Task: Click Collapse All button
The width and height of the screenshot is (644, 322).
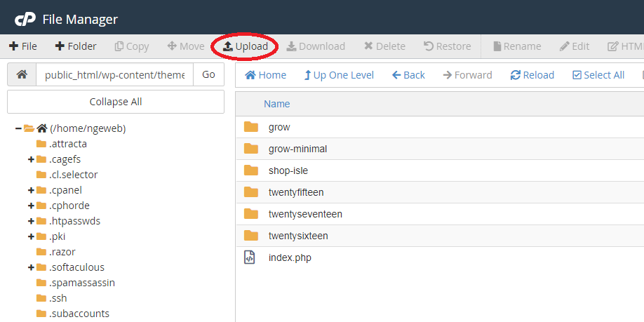Action: pyautogui.click(x=116, y=102)
